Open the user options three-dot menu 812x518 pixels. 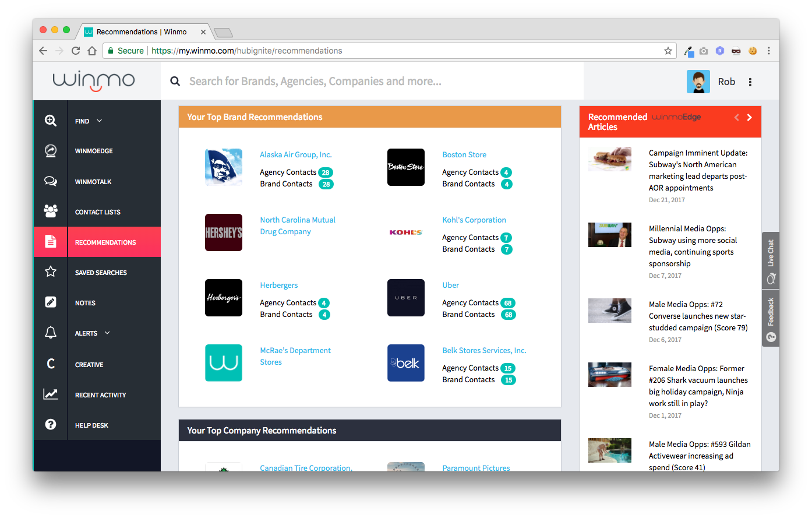click(x=750, y=82)
